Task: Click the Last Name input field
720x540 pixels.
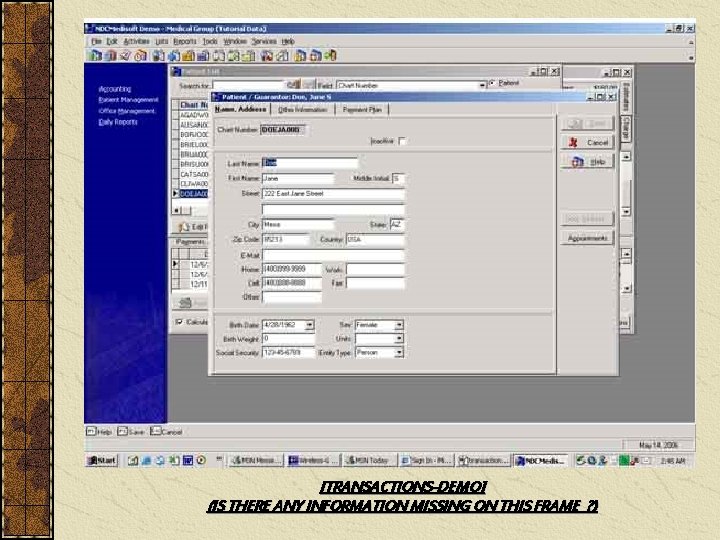Action: click(x=309, y=163)
